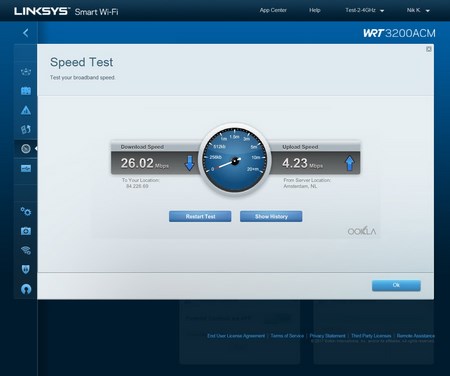Open the App Center menu

coord(273,10)
